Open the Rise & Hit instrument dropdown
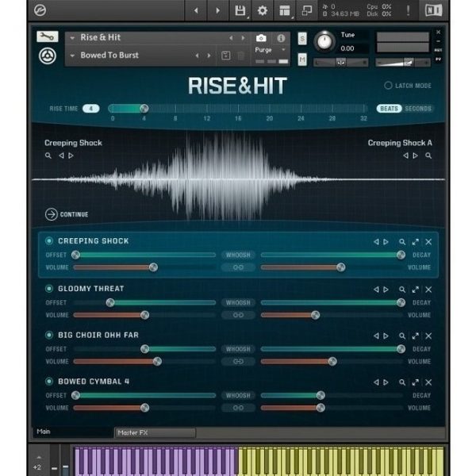This screenshot has height=476, width=476. (x=72, y=38)
